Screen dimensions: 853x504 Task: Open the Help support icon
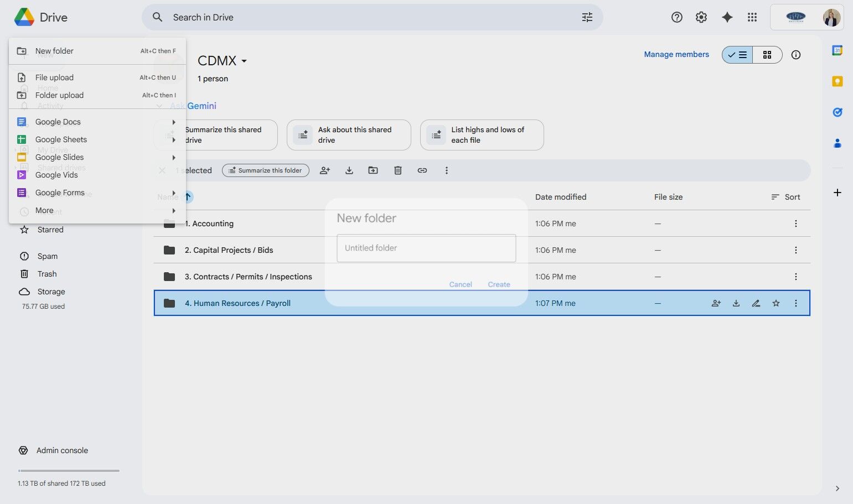point(676,17)
